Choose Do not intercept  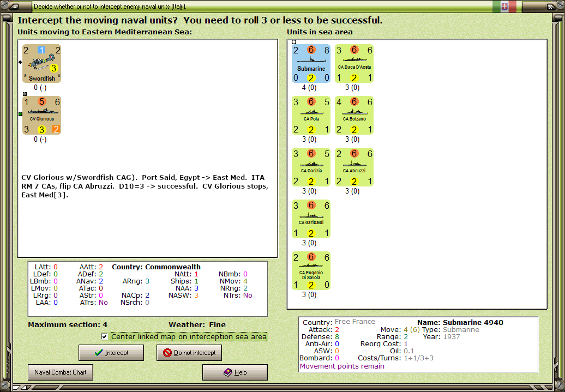[189, 353]
